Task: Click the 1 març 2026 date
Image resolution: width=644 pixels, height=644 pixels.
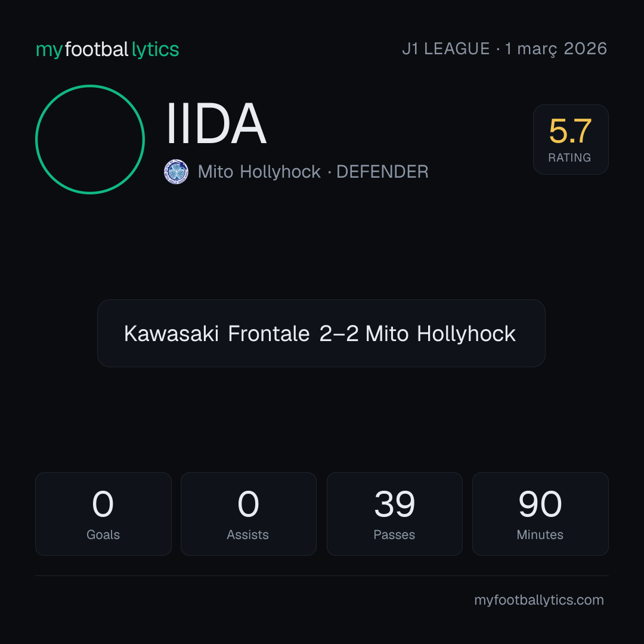Action: pos(556,49)
